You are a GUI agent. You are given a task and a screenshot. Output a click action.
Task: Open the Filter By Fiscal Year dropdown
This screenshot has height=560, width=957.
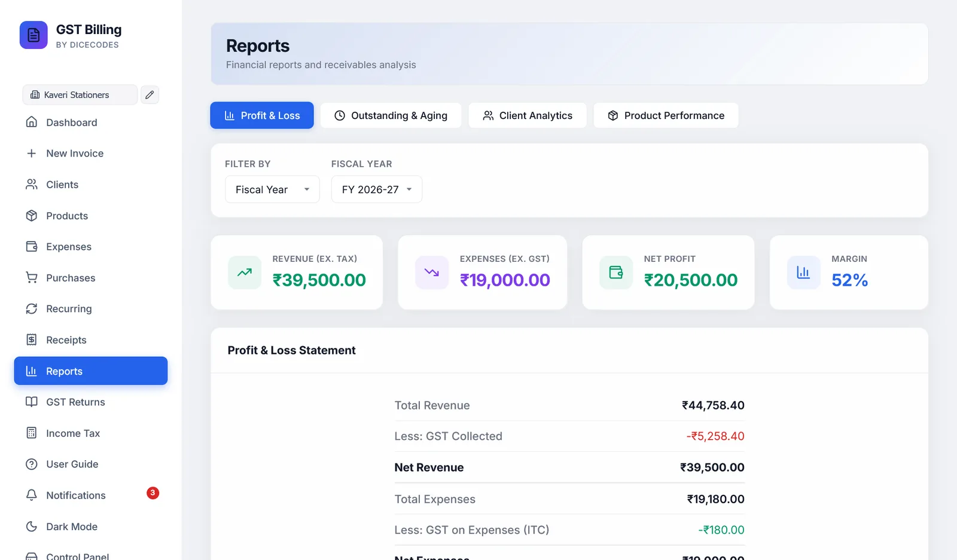(x=272, y=189)
